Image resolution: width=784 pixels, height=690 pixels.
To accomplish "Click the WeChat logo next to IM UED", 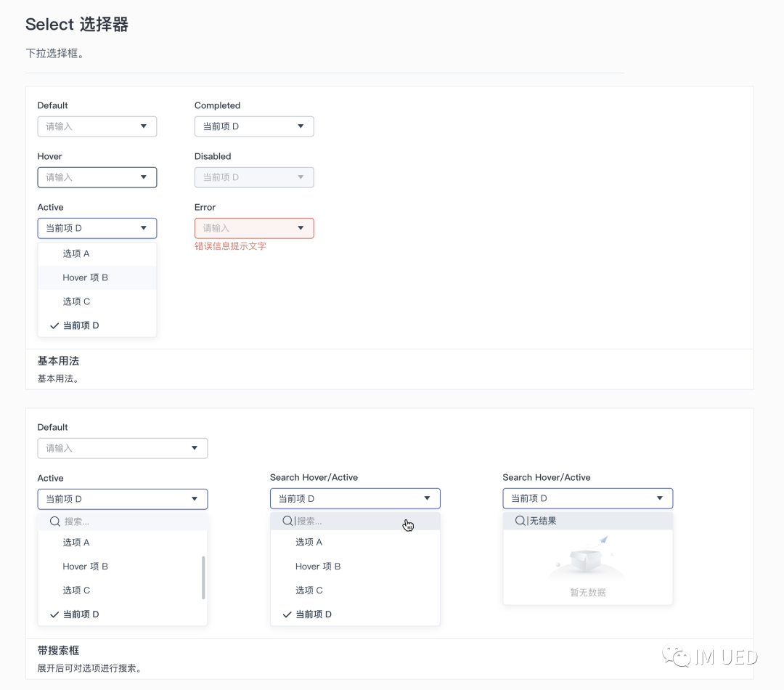I will [680, 657].
